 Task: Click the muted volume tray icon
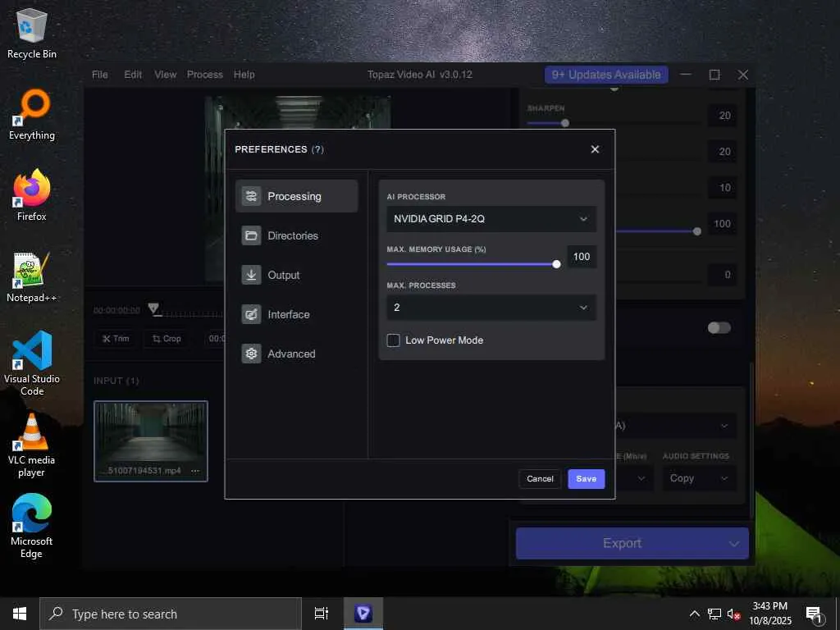pyautogui.click(x=733, y=614)
